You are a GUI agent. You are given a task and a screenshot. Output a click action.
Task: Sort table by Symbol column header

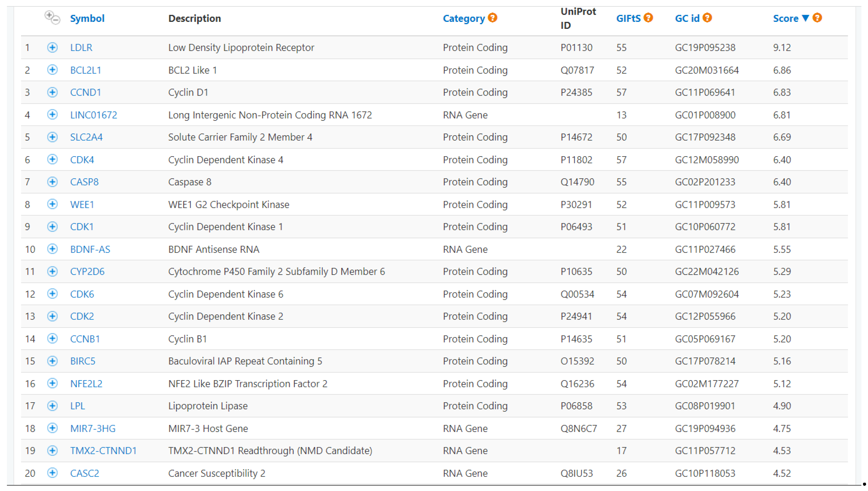click(87, 18)
